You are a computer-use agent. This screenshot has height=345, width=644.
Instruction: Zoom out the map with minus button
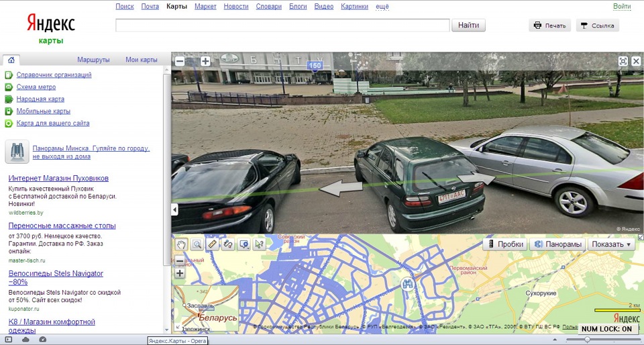pos(180,260)
